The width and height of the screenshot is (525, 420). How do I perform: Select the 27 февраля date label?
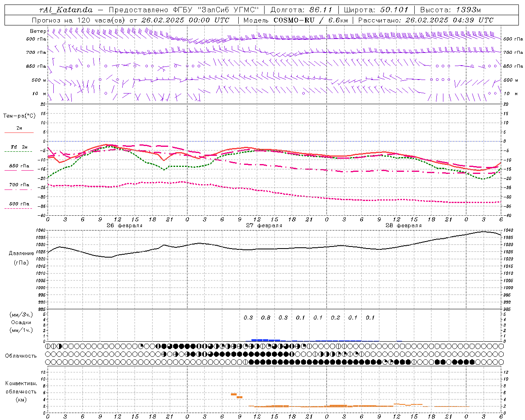point(264,226)
